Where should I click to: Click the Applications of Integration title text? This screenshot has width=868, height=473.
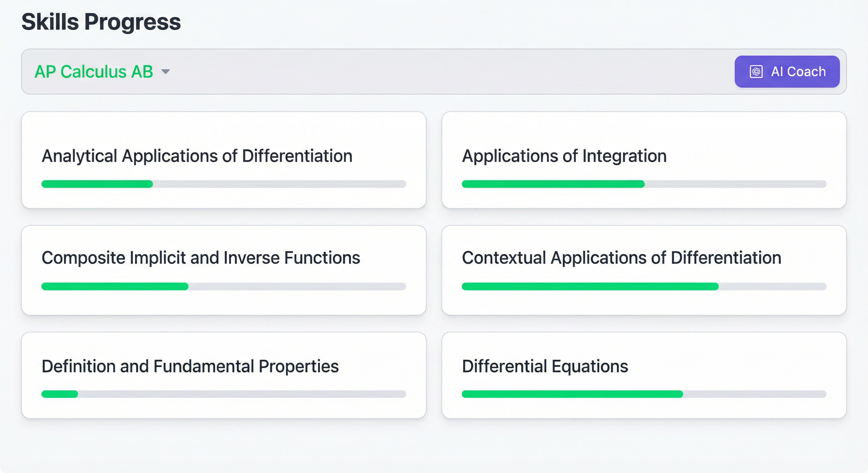point(564,156)
